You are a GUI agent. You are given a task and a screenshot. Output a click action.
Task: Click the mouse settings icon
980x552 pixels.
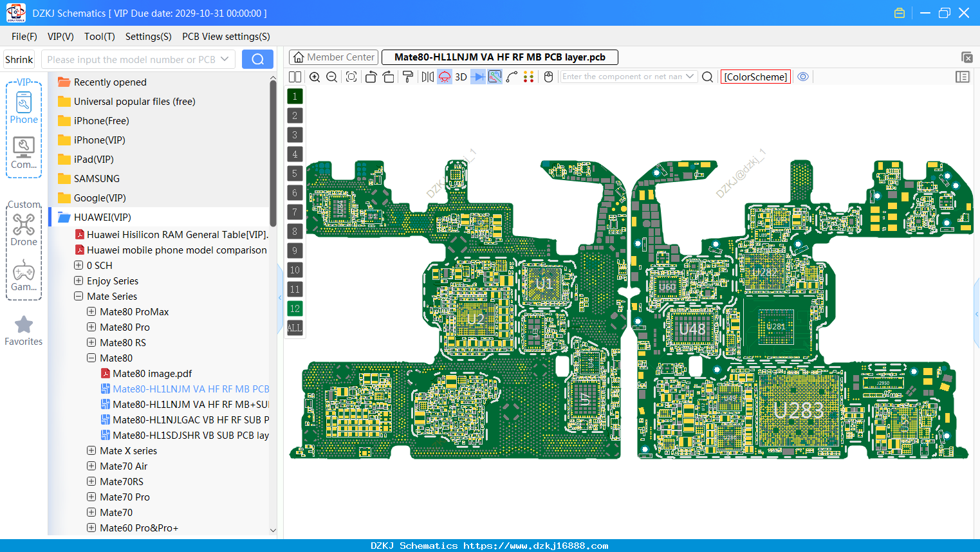click(549, 77)
